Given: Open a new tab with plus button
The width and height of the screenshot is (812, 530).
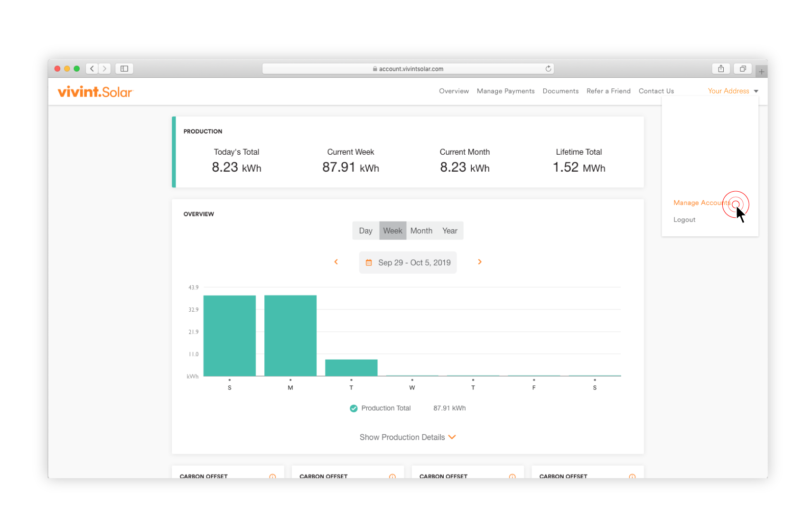Looking at the screenshot, I should [761, 72].
